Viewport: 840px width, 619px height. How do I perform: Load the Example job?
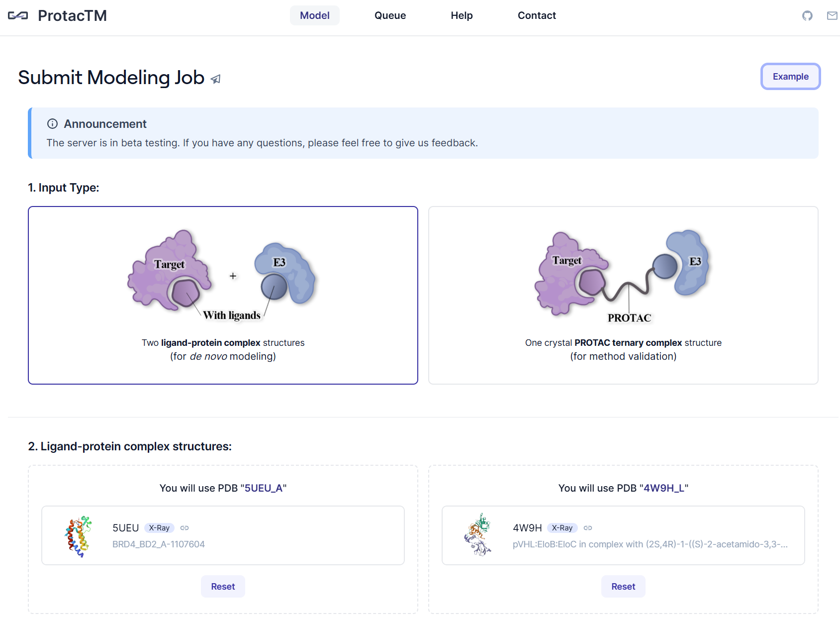click(790, 77)
